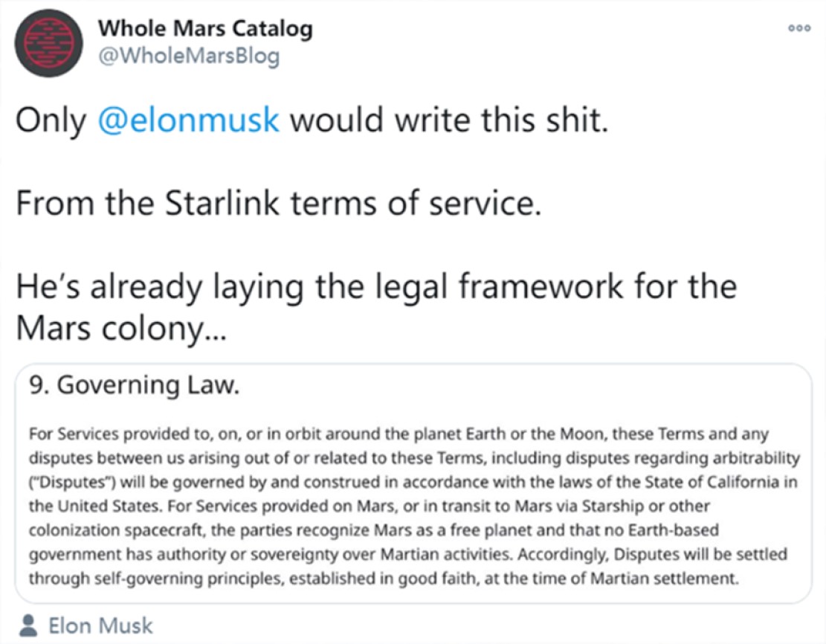Viewport: 826px width, 644px height.
Task: Open the Whole Mars Catalog display name
Action: pyautogui.click(x=205, y=28)
